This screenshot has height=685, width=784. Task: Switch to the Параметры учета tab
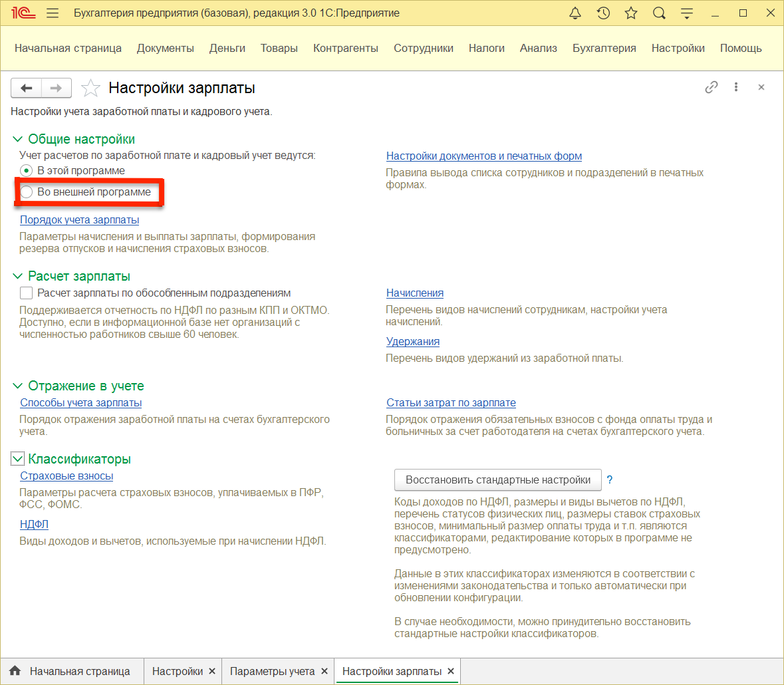[273, 671]
